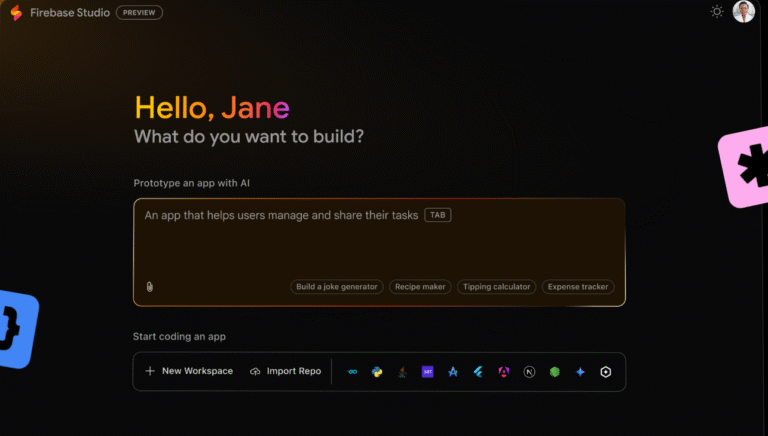Choose the Java template icon
The width and height of the screenshot is (768, 436).
(403, 372)
